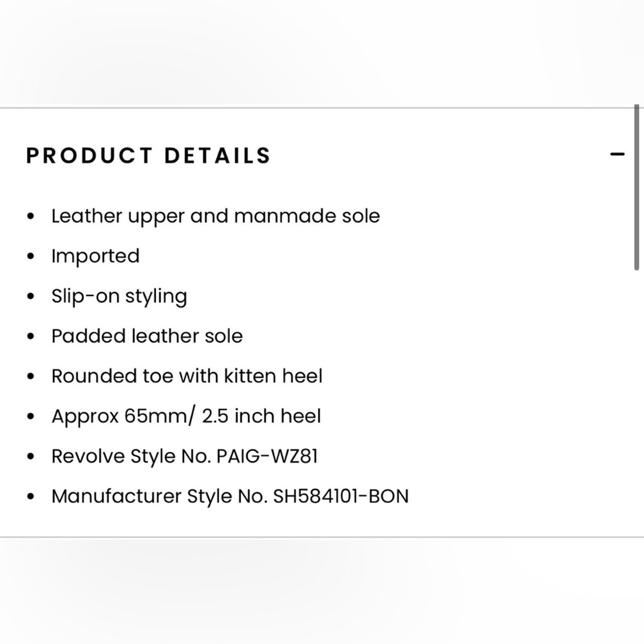Click the 'Slip-on styling' list item
Viewport: 644px width, 644px height.
point(120,297)
